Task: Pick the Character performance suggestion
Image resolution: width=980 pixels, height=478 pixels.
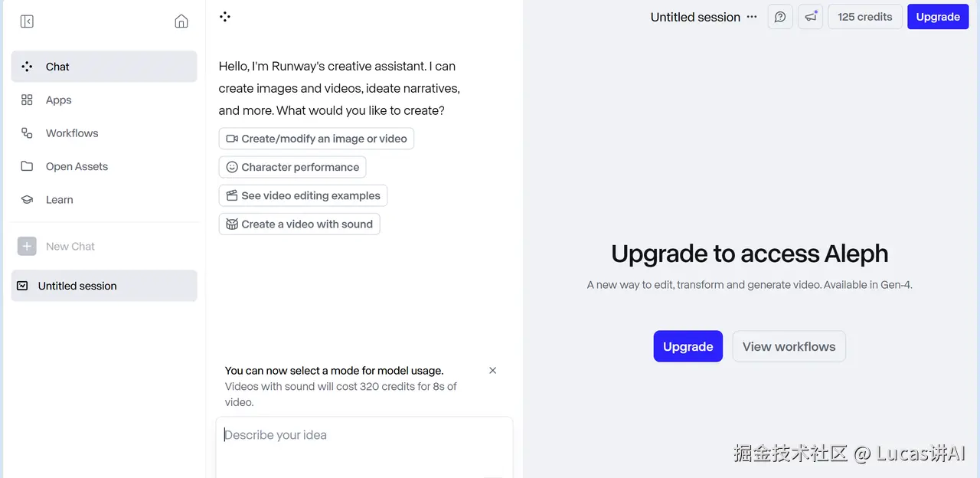Action: 292,167
